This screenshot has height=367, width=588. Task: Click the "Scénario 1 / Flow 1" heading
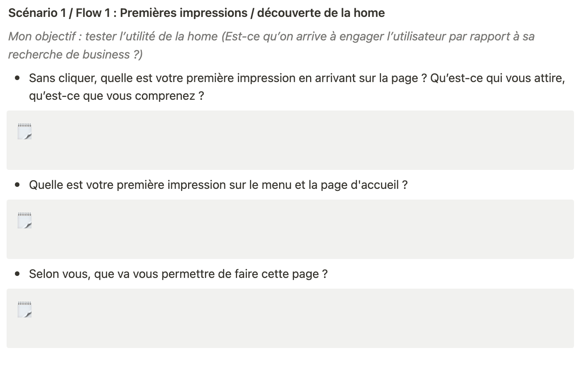pos(59,13)
